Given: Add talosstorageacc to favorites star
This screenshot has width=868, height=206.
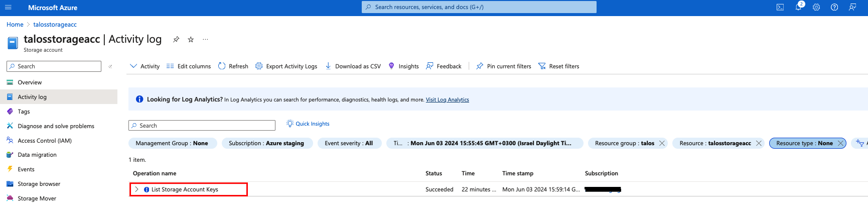Looking at the screenshot, I should 191,39.
